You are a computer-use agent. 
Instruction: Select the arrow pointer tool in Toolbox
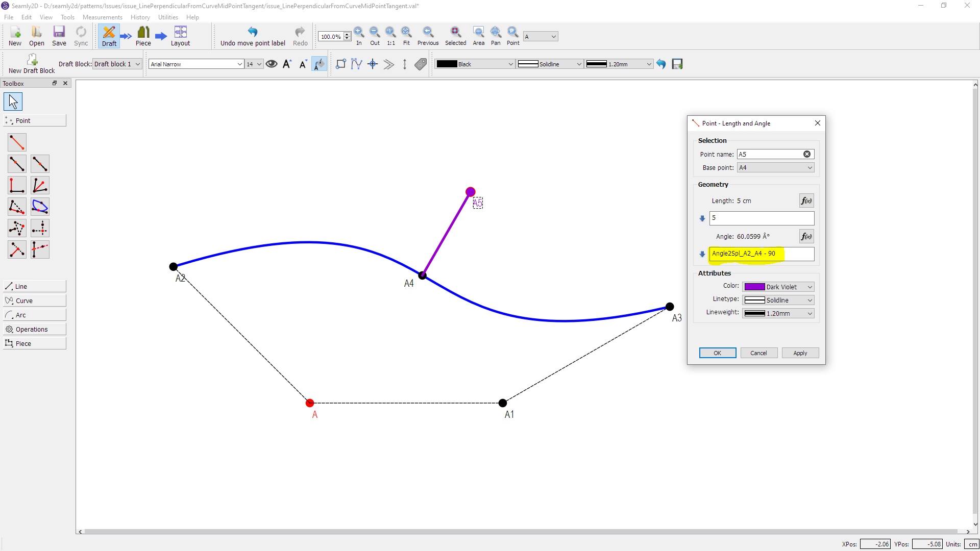[x=13, y=102]
